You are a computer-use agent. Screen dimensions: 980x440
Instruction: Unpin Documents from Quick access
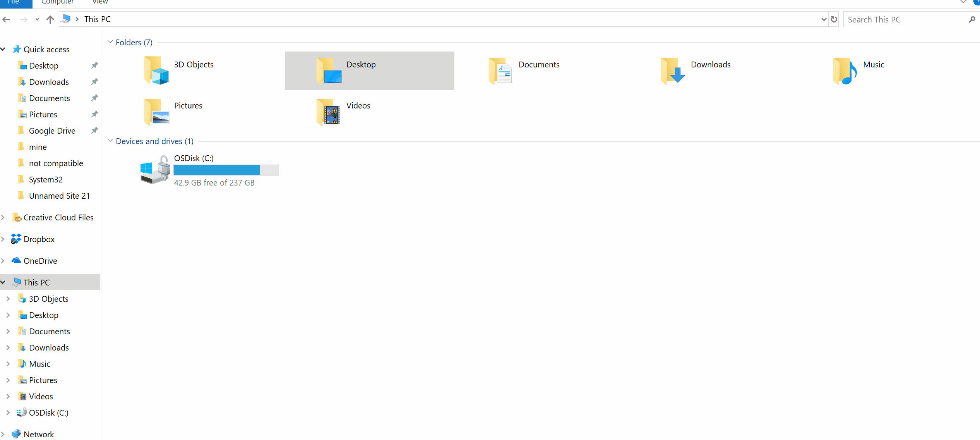(94, 98)
